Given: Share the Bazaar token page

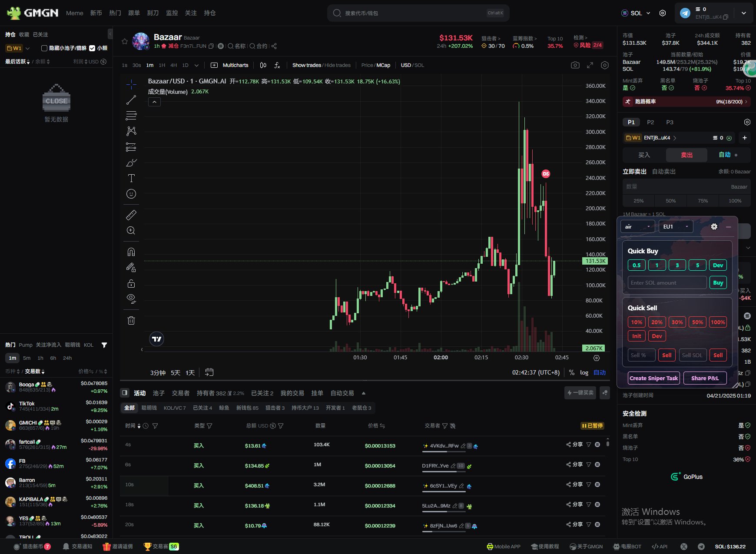Looking at the screenshot, I should pyautogui.click(x=274, y=46).
